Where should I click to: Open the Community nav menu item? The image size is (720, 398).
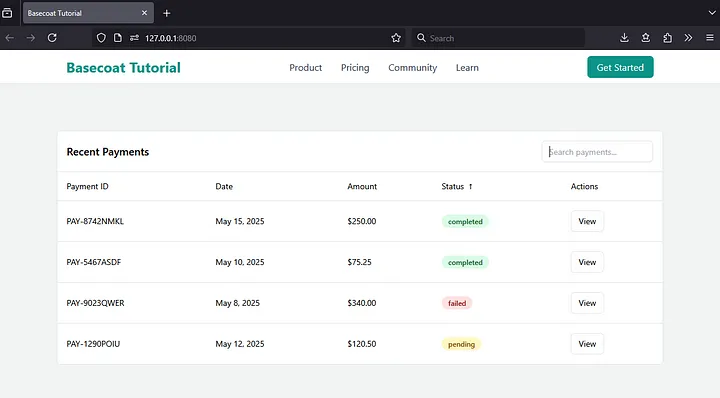pos(412,67)
